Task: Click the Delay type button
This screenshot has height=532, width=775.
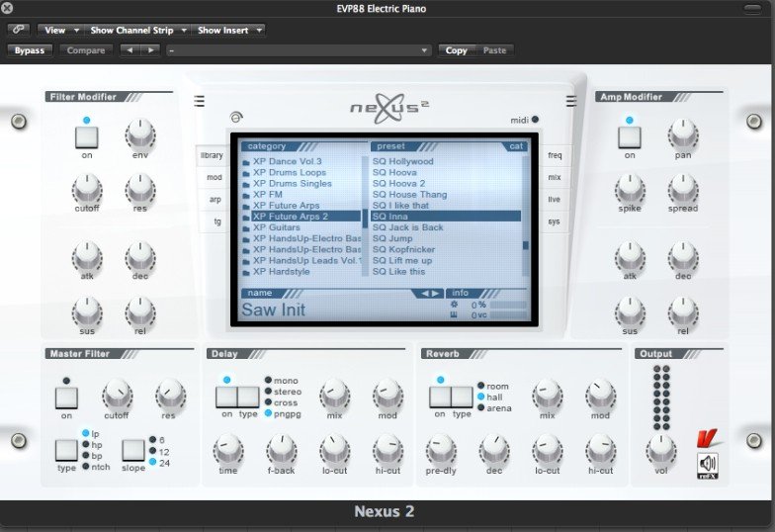Action: point(248,398)
